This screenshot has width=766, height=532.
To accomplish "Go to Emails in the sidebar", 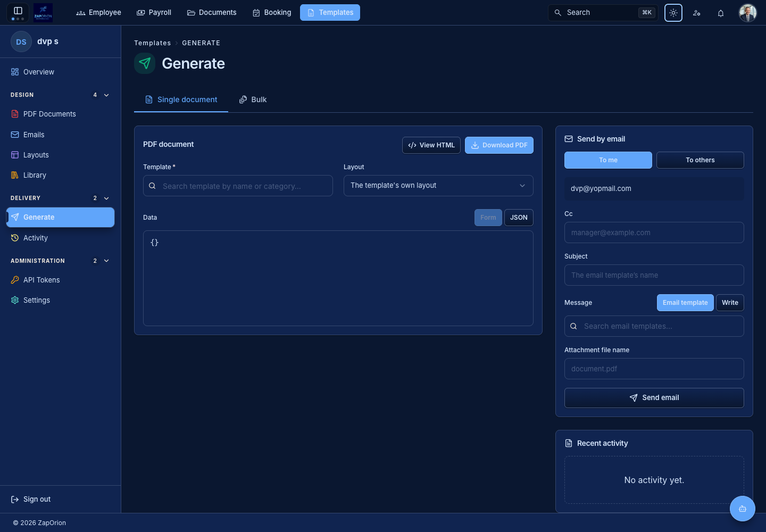I will (x=60, y=135).
